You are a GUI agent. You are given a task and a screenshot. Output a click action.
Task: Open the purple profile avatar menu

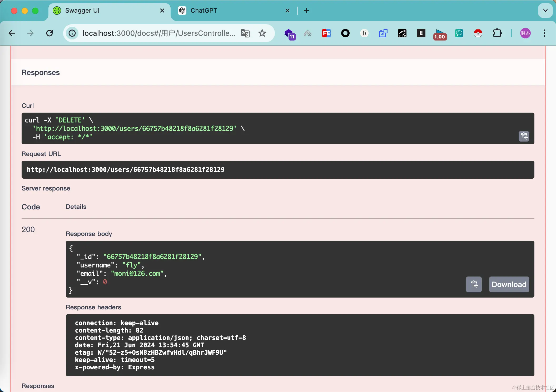pos(525,33)
